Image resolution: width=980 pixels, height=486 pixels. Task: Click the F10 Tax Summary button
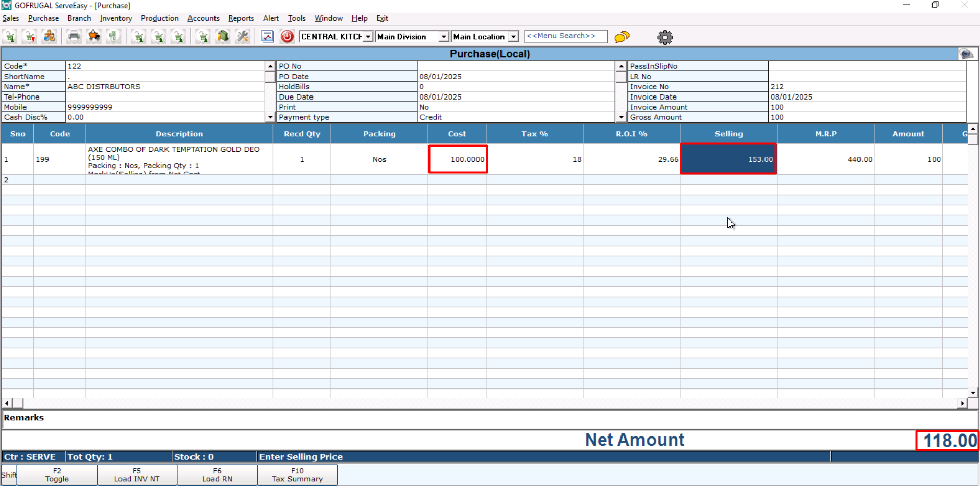point(297,475)
